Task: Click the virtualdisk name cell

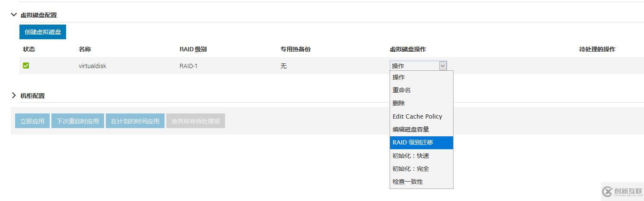Action: (x=92, y=66)
